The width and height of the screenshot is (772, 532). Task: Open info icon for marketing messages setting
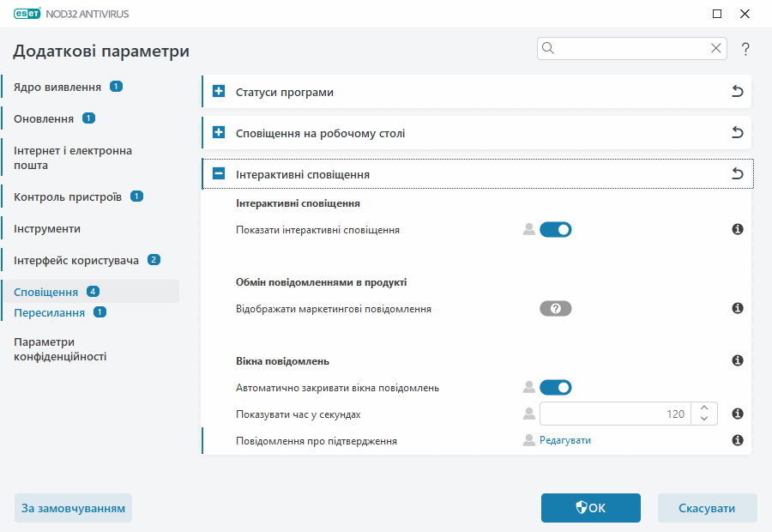pyautogui.click(x=737, y=309)
